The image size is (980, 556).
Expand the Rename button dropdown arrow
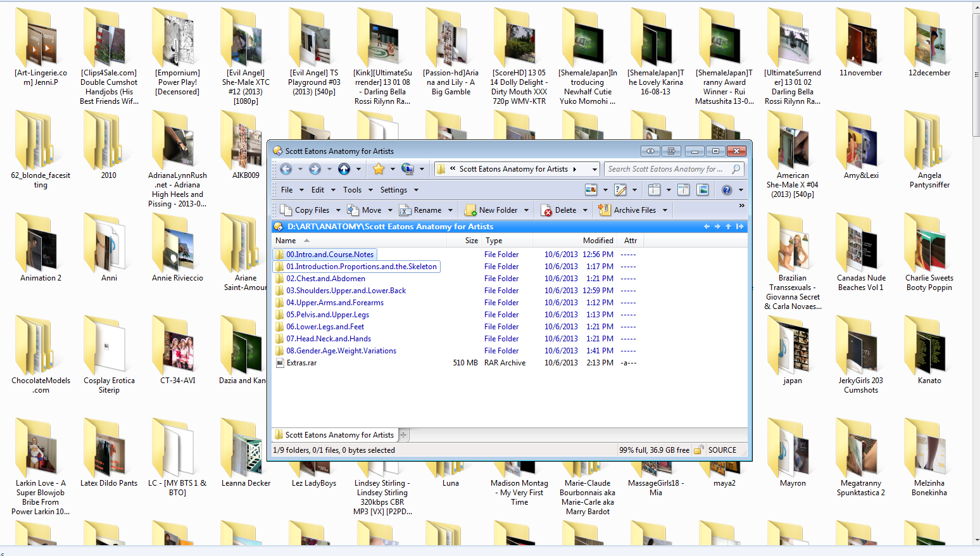(450, 210)
